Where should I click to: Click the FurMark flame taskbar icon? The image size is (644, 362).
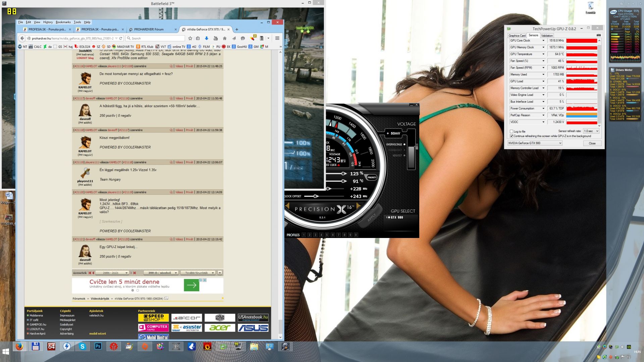(207, 346)
